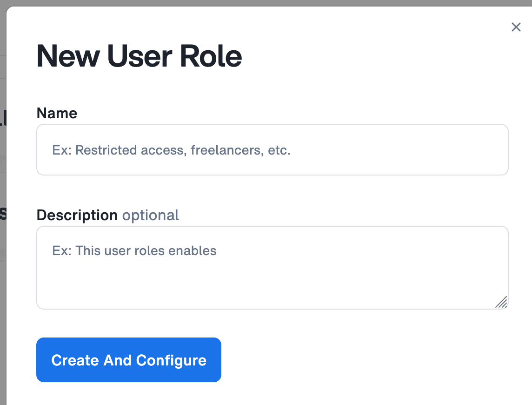Click the Name field label
Screen dimensions: 532x405
click(x=57, y=113)
